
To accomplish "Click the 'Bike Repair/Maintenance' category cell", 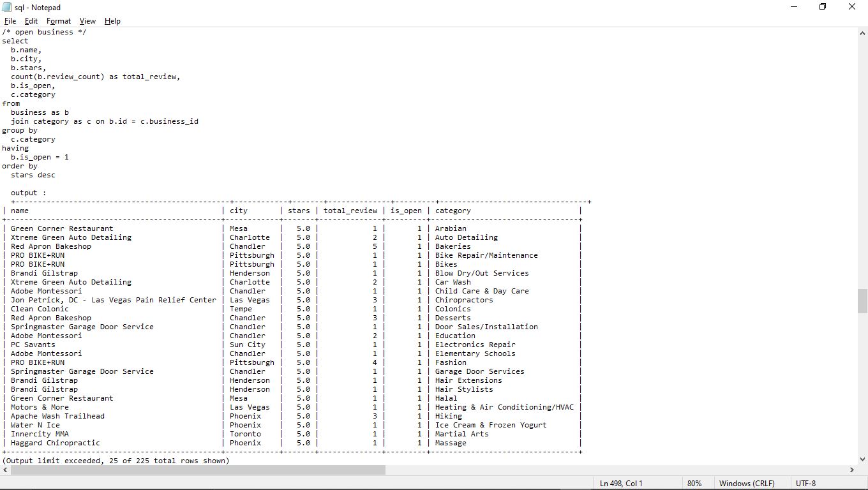I will (x=486, y=255).
